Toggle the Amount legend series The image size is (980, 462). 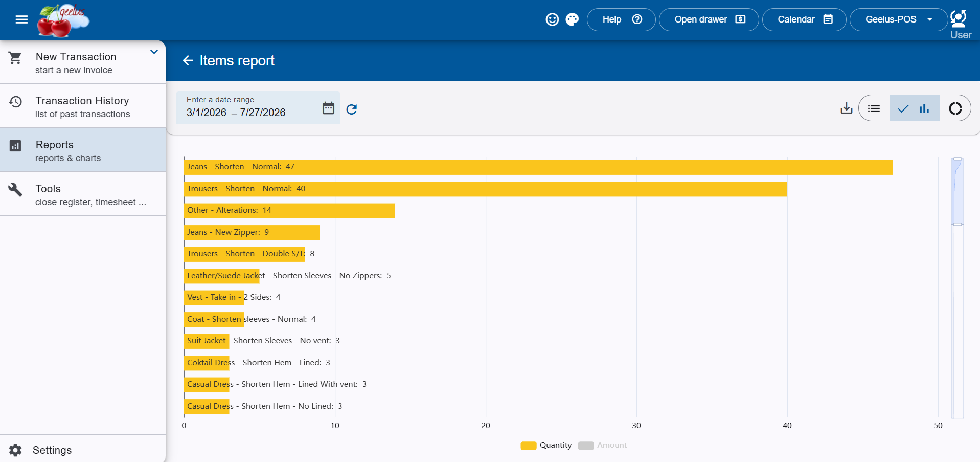pyautogui.click(x=602, y=445)
